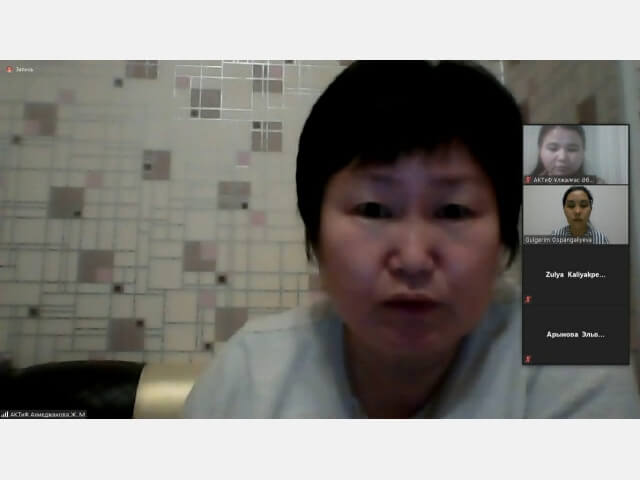Select Gulgerim Ospangaliyeva's video thumbnail
This screenshot has height=480, width=640.
576,215
